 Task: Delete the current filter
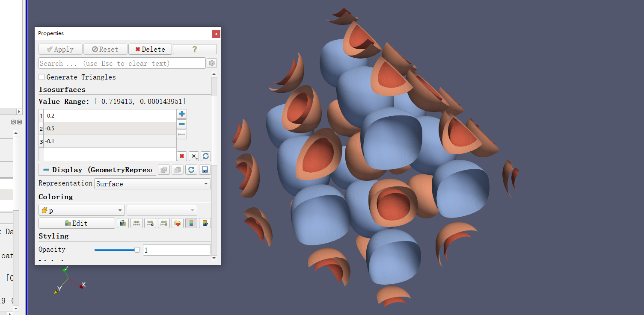(x=150, y=49)
